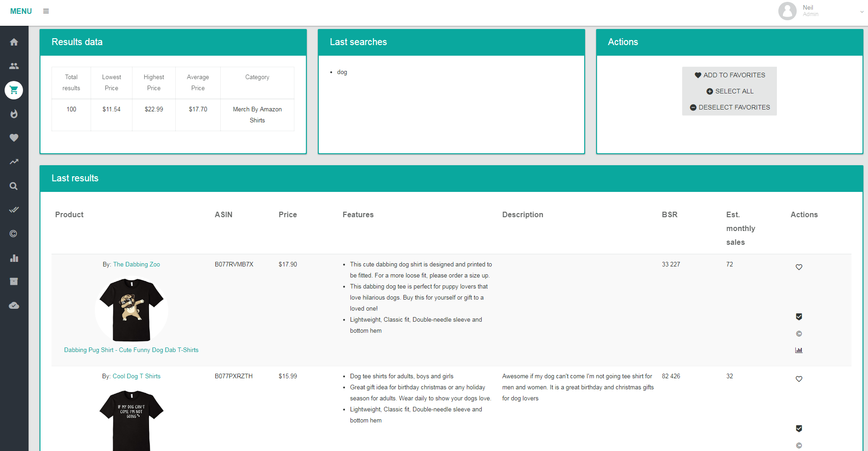Click BSR value 33 227
868x451 pixels.
(x=671, y=264)
